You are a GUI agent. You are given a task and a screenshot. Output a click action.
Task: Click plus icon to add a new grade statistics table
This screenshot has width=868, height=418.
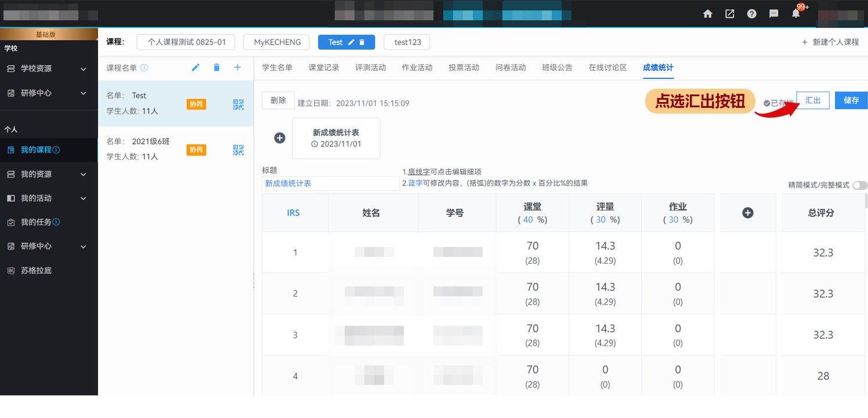point(280,138)
